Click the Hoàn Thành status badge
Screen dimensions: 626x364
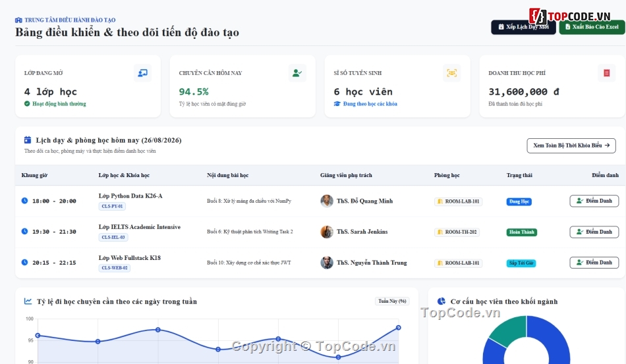pyautogui.click(x=521, y=232)
